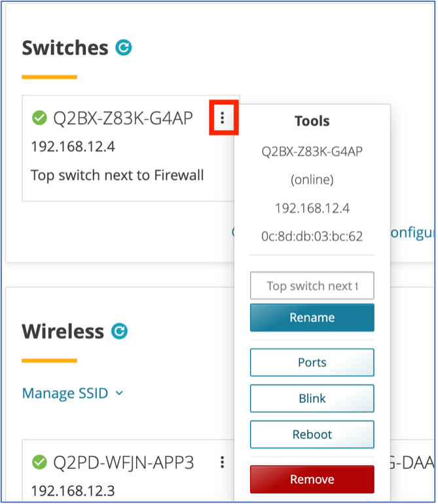The image size is (438, 504).
Task: Click the Tools popup heading
Action: click(312, 121)
